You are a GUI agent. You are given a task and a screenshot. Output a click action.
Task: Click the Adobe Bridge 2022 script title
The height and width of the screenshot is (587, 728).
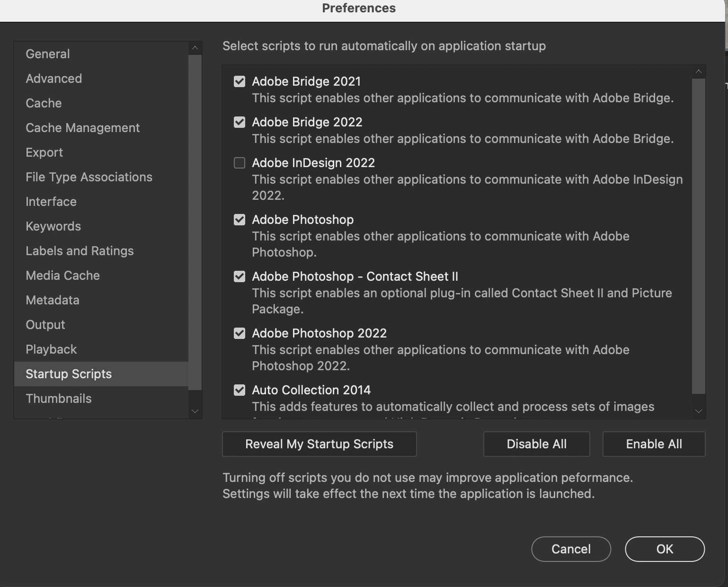pos(307,122)
